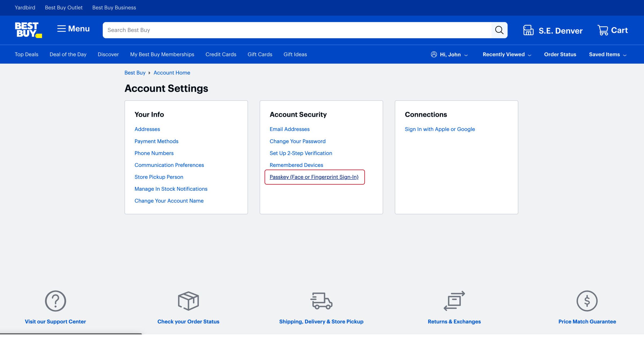644x337 pixels.
Task: Open Deal of the Day
Action: (x=68, y=54)
